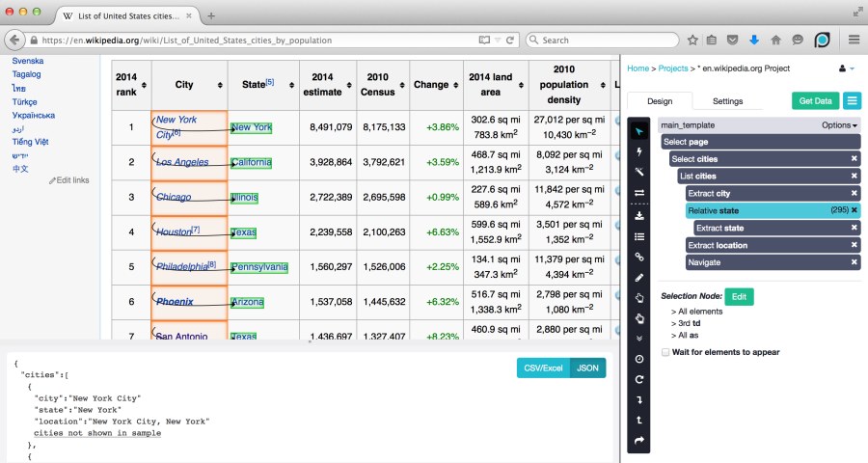
Task: Select the Select page command
Action: (761, 142)
